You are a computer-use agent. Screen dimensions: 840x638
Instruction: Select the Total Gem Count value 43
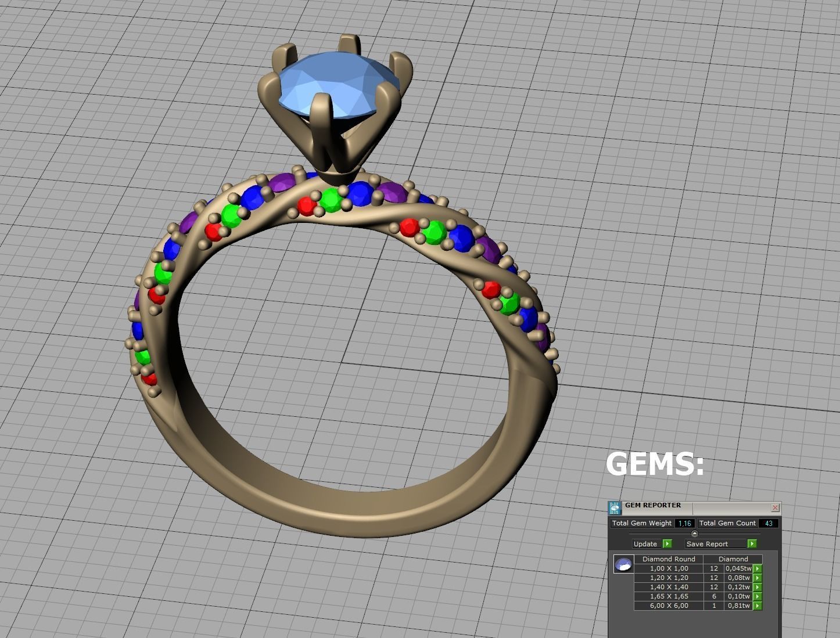tap(769, 523)
